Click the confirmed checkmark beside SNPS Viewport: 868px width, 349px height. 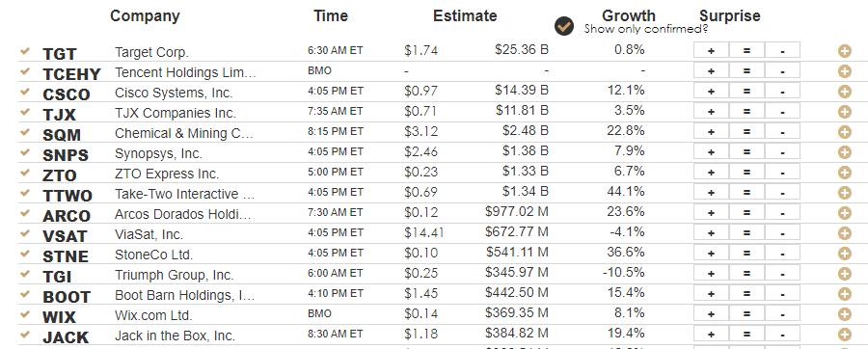tap(24, 152)
